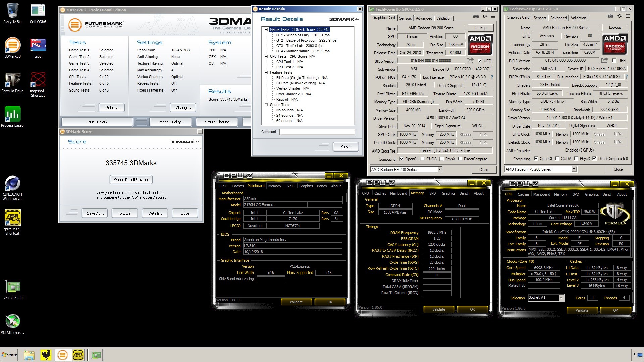Open hamburger menu in Hawaii GPU-Z window

[493, 16]
